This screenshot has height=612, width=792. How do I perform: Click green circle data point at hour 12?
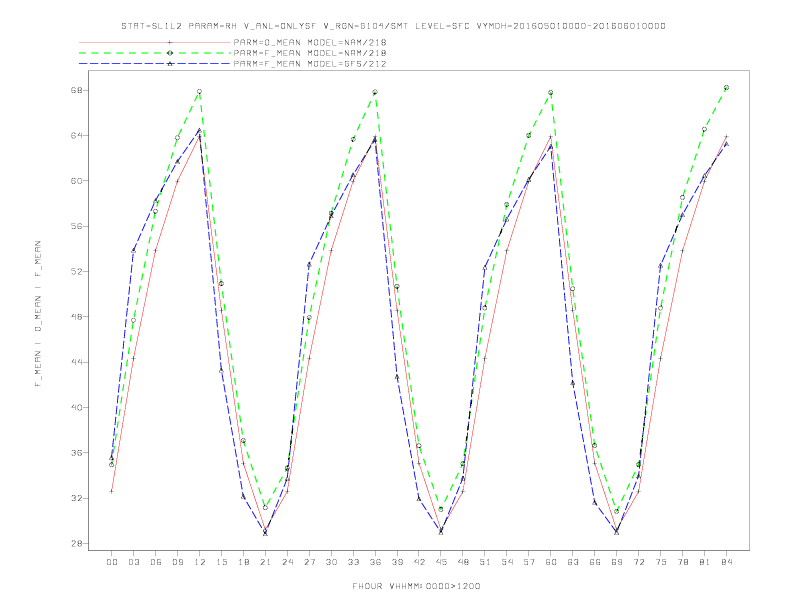200,91
